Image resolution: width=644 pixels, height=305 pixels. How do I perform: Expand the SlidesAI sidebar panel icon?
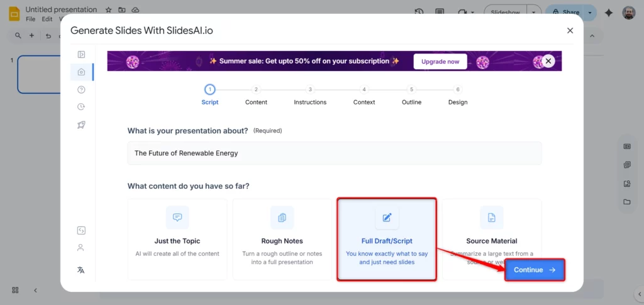pyautogui.click(x=81, y=55)
